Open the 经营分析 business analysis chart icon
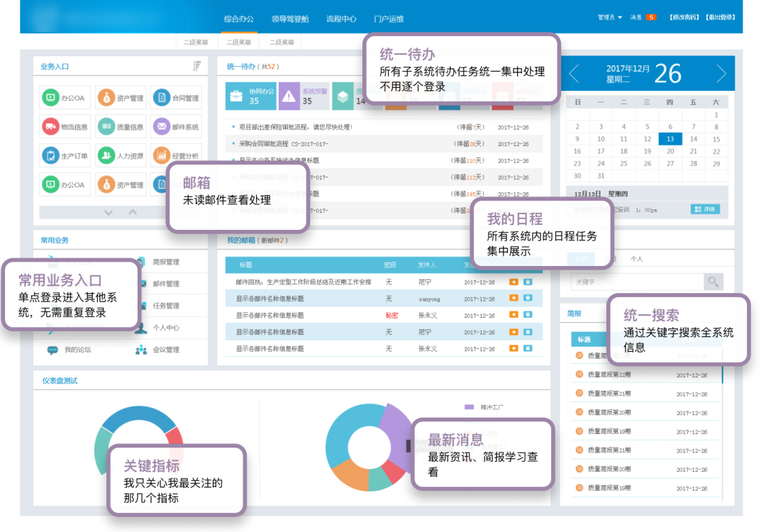766x532 pixels. click(x=161, y=155)
